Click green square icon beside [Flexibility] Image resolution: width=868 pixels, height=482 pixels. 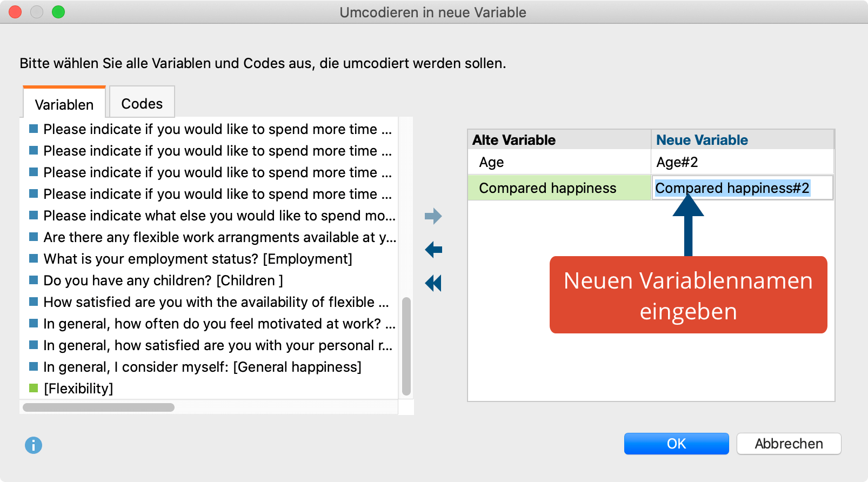34,387
